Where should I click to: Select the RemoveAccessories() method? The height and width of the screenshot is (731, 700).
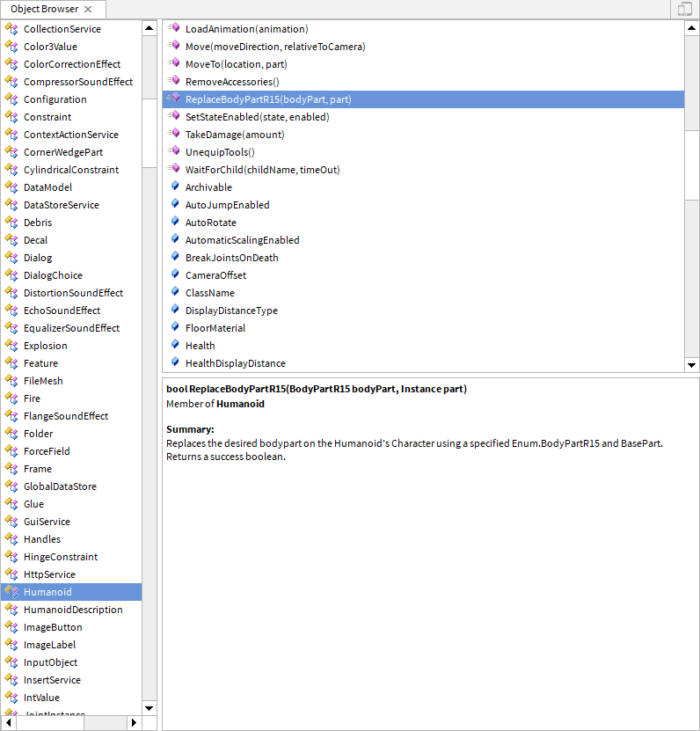(x=232, y=82)
